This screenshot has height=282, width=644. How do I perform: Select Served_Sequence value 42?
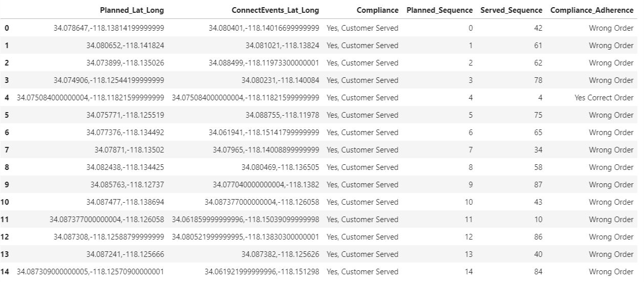[x=538, y=28]
